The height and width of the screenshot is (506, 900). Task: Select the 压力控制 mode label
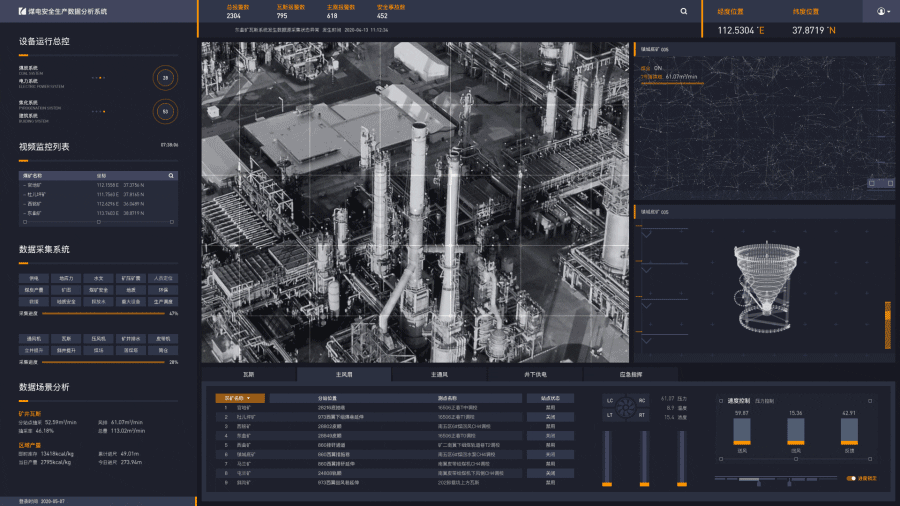tap(765, 401)
